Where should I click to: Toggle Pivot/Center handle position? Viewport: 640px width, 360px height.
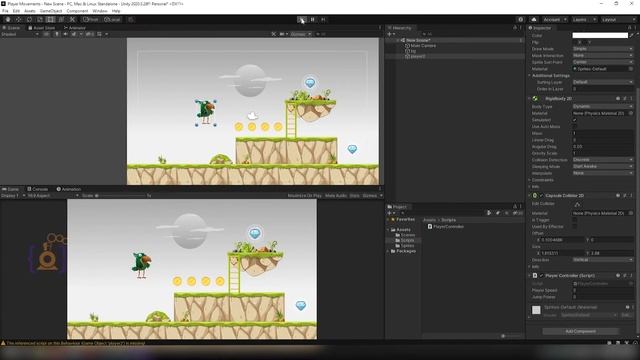(x=91, y=20)
